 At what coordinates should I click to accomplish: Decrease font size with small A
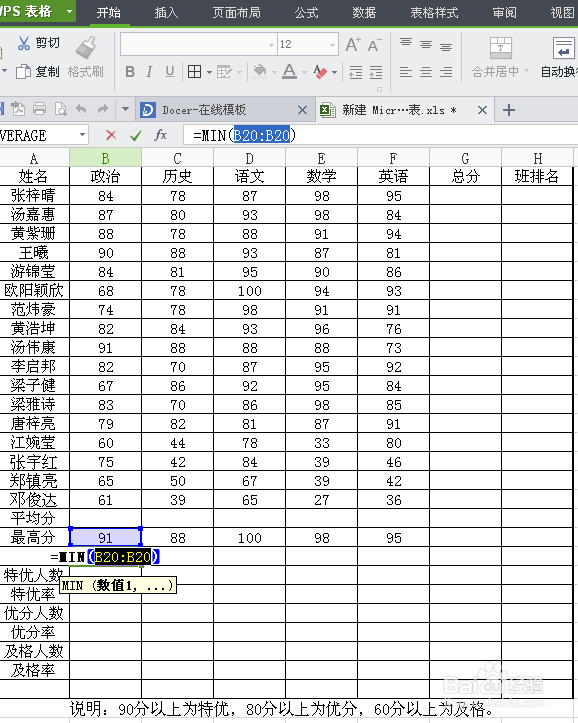pyautogui.click(x=374, y=45)
